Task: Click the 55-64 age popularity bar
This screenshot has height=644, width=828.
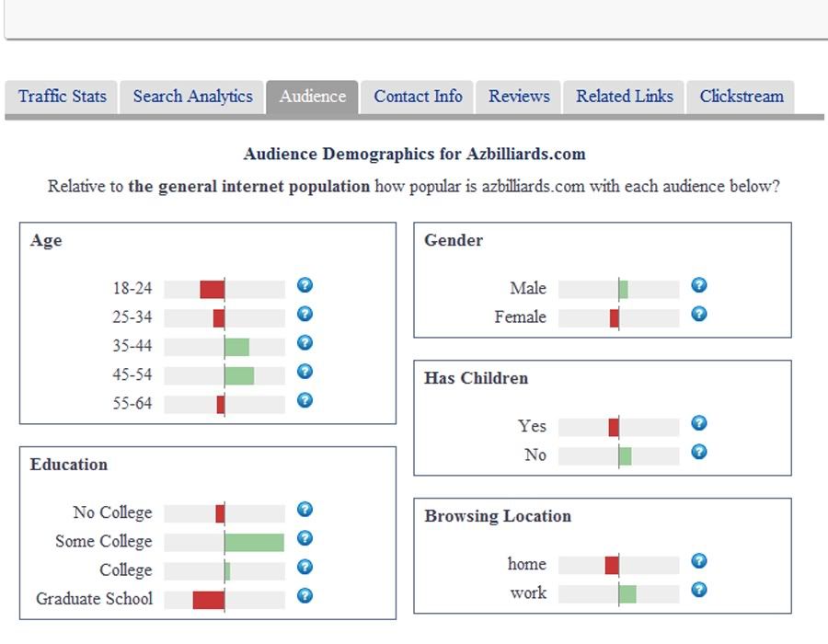Action: pyautogui.click(x=224, y=405)
